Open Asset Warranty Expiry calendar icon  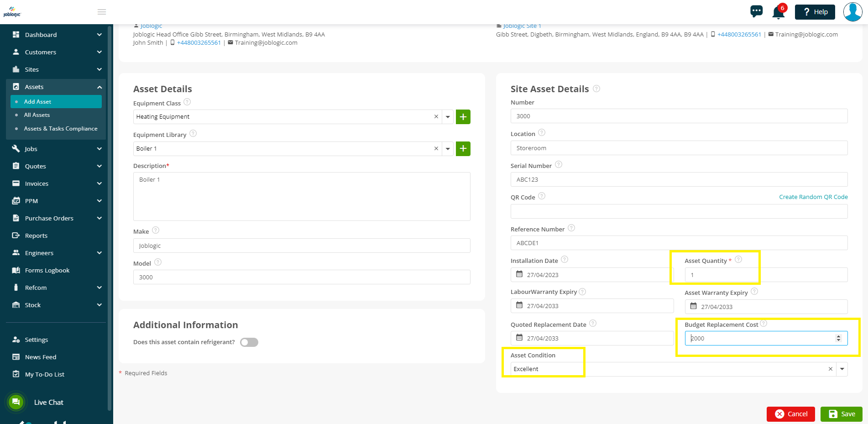coord(694,306)
